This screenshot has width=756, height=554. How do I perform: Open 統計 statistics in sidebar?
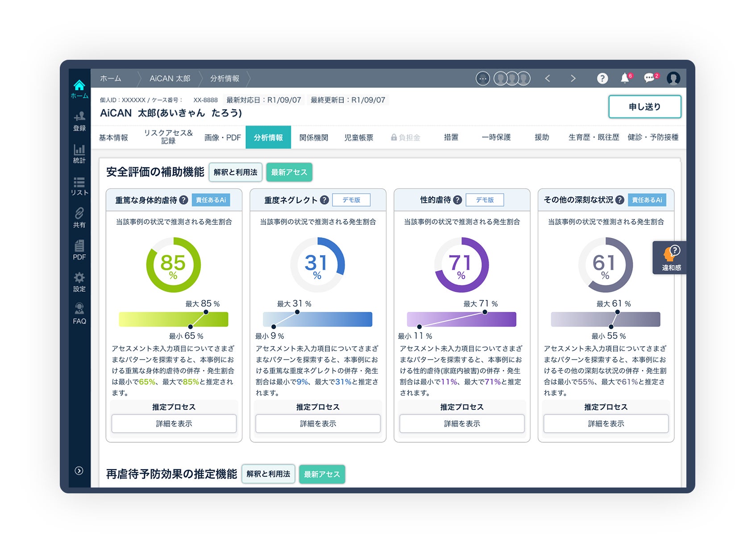[x=79, y=154]
